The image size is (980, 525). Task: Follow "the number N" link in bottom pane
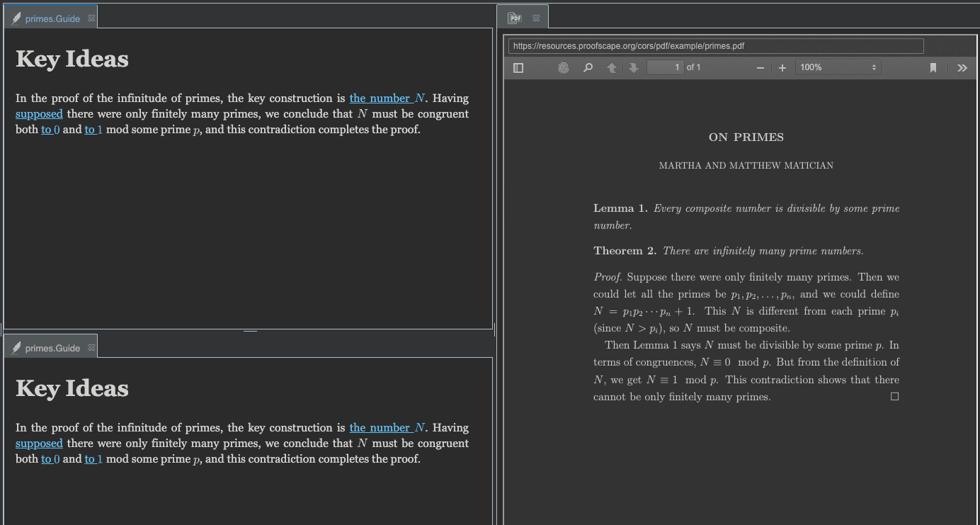387,428
